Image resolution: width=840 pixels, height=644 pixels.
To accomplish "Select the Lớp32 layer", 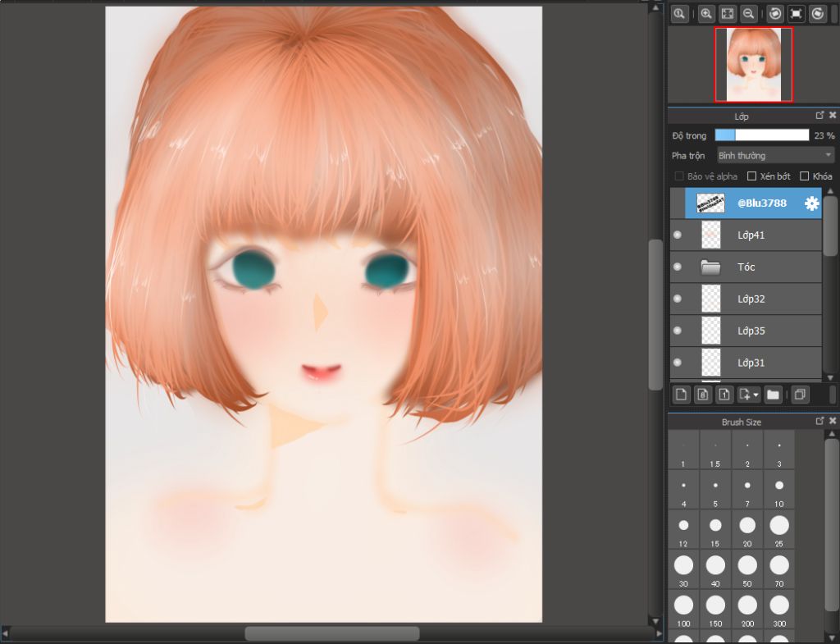I will 751,299.
